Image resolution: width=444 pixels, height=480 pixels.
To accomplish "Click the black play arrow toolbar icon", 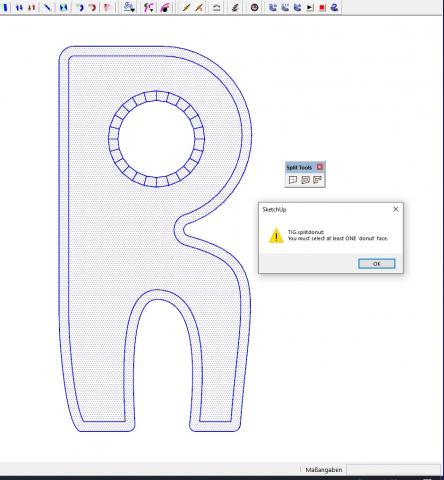I will point(310,7).
